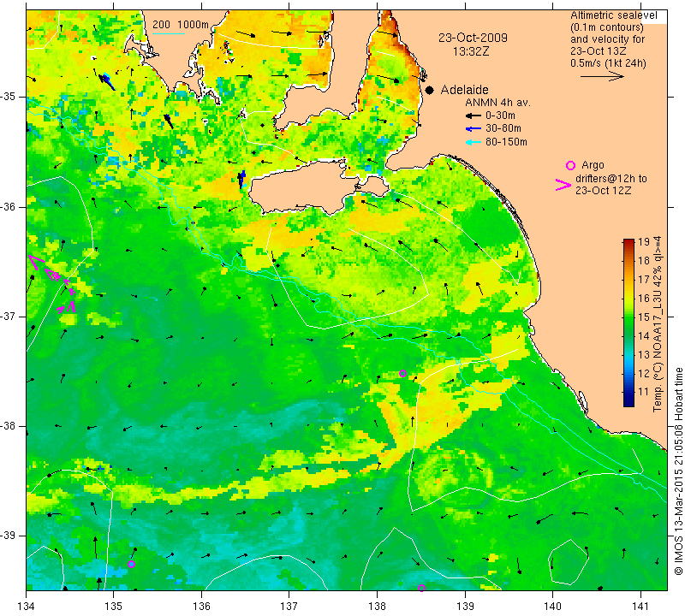
Task: Click the latitude axis label '-39'
Action: pyautogui.click(x=9, y=536)
